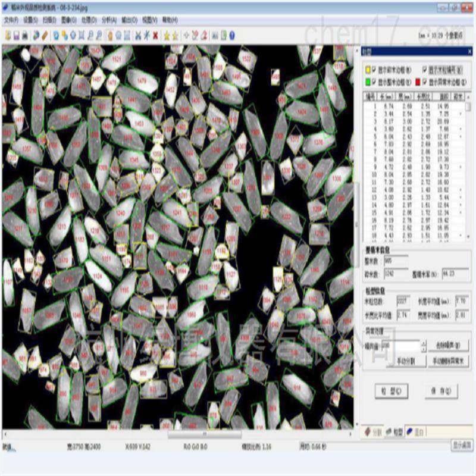Click the fit-to-window arrows icon
The height and width of the screenshot is (476, 476).
[82, 36]
